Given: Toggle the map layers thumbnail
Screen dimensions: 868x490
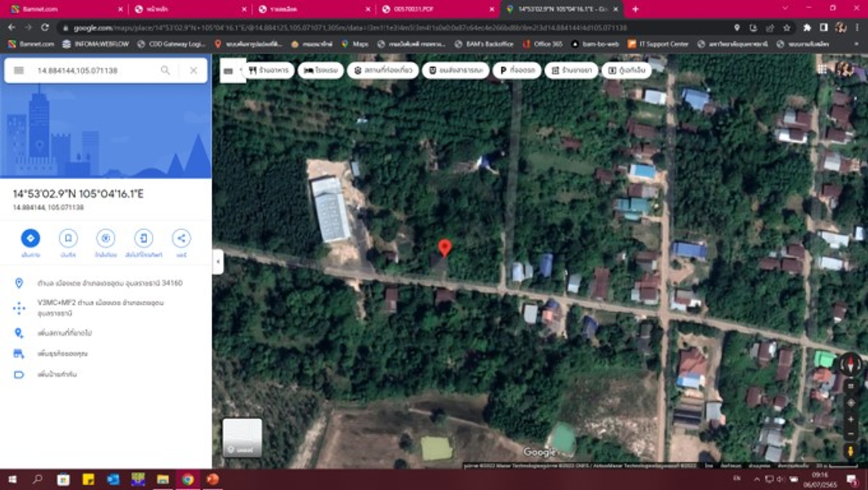Looking at the screenshot, I should point(242,436).
